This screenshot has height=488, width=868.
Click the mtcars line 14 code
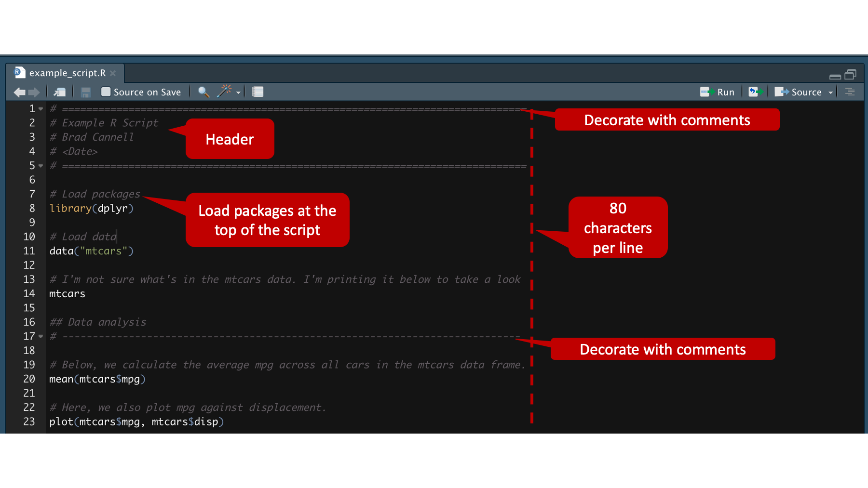(67, 293)
